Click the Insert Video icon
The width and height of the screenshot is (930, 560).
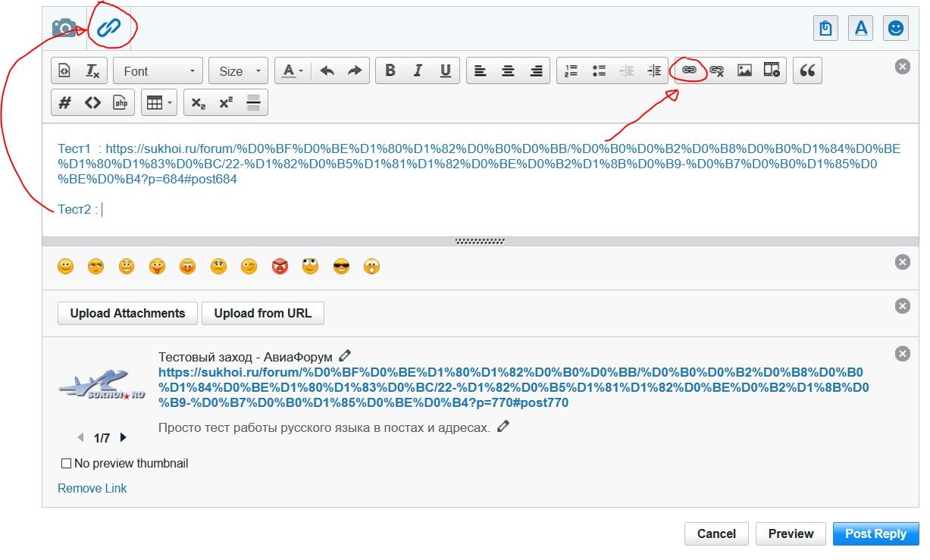point(772,70)
